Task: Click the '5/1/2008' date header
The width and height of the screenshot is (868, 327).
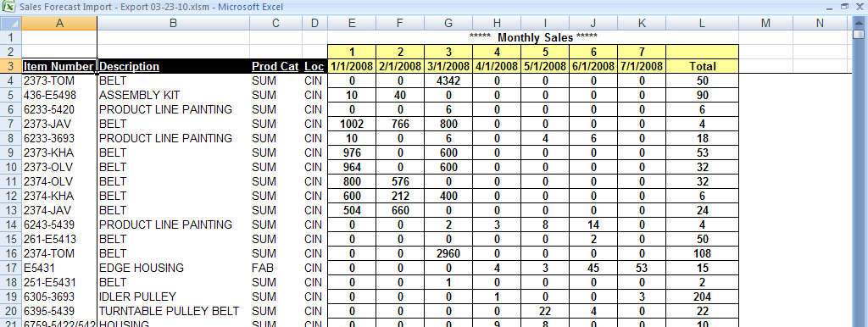Action: [545, 66]
